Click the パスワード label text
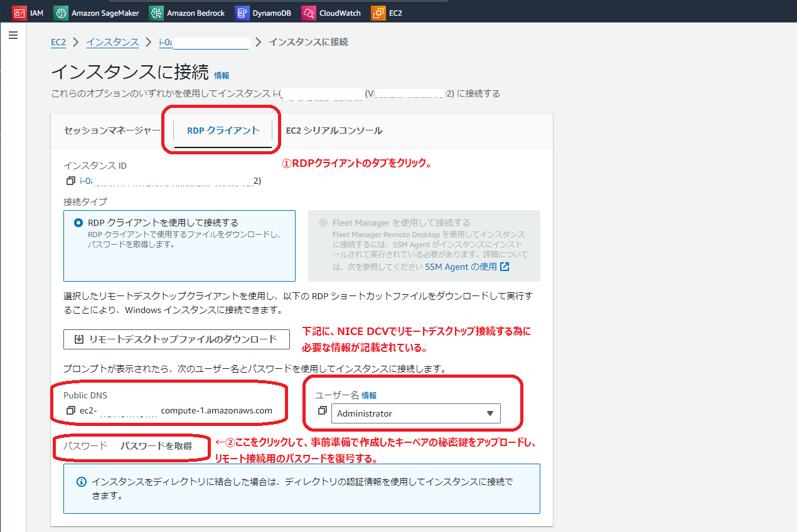The image size is (797, 532). 85,447
